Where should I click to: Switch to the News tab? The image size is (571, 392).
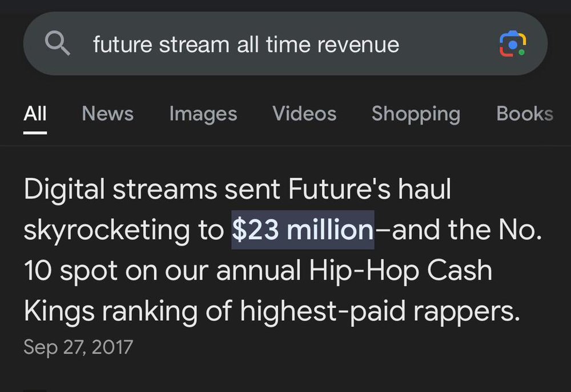[x=107, y=114]
